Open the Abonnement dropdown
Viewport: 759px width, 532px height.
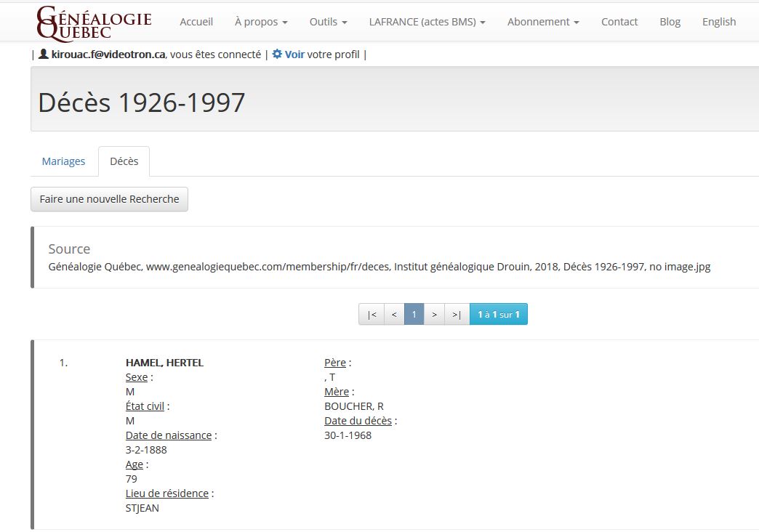(x=543, y=22)
